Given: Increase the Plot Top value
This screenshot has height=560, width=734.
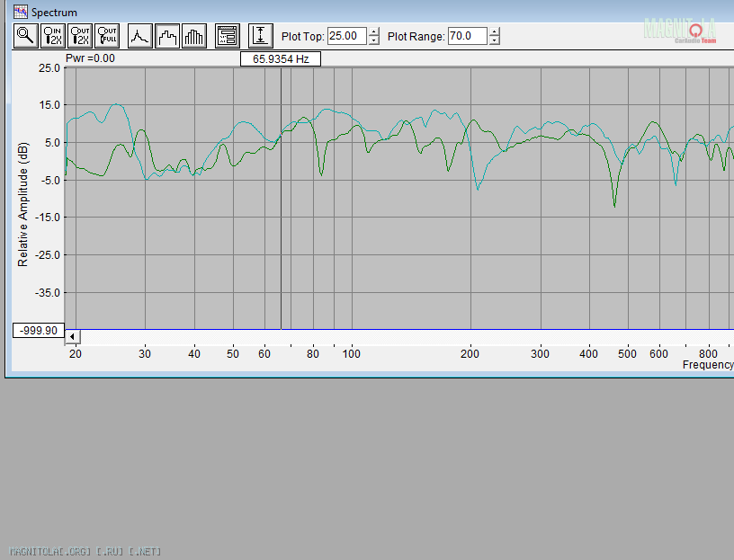Looking at the screenshot, I should (374, 31).
